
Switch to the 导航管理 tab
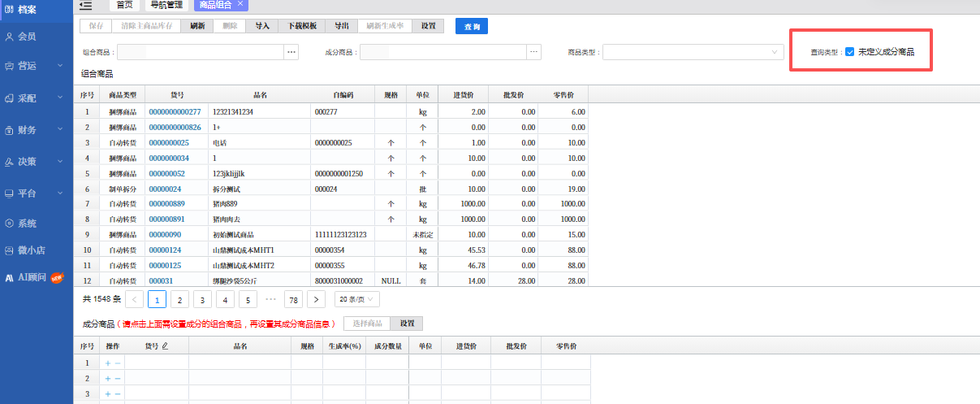click(x=166, y=4)
